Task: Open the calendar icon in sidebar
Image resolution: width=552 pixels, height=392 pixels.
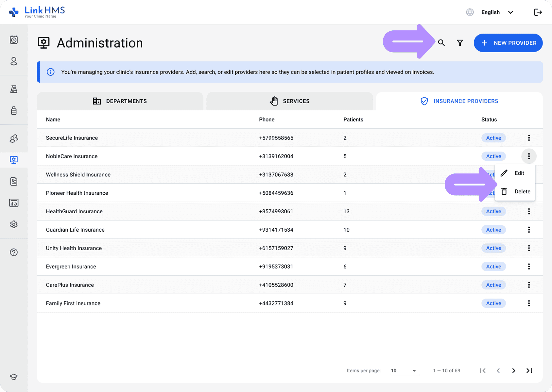Action: (x=14, y=40)
